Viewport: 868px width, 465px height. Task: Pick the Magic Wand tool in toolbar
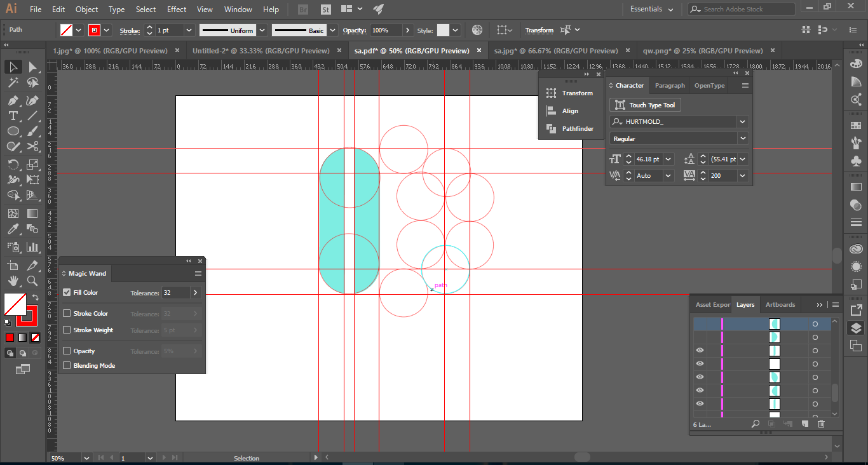(13, 83)
